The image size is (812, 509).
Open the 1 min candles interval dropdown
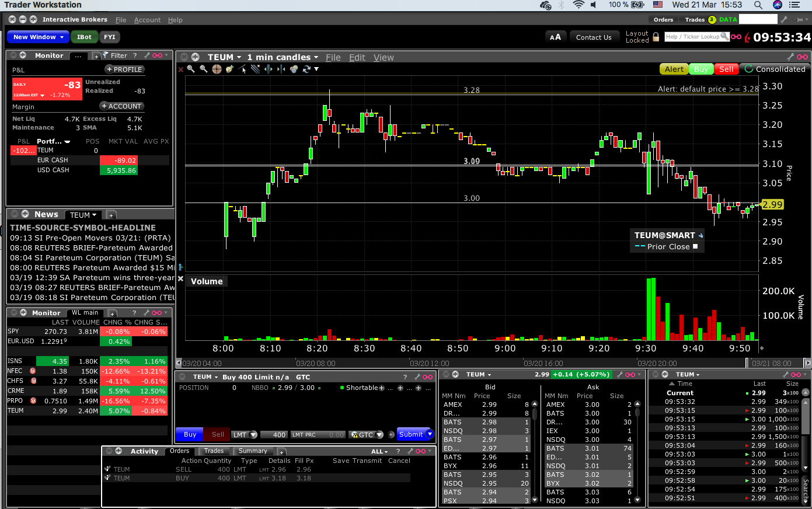283,57
